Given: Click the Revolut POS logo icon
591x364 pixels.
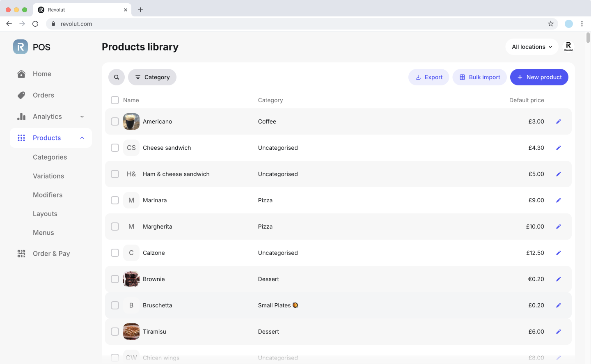Looking at the screenshot, I should (21, 47).
